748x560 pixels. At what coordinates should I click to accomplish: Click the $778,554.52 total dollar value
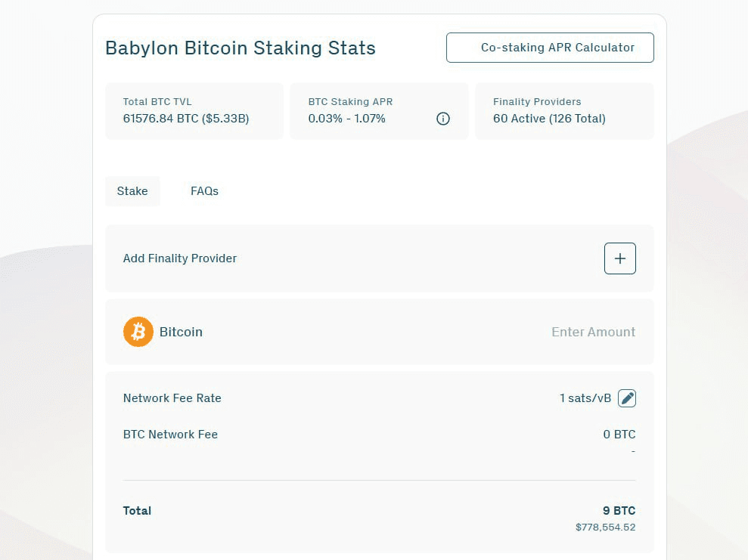coord(605,528)
